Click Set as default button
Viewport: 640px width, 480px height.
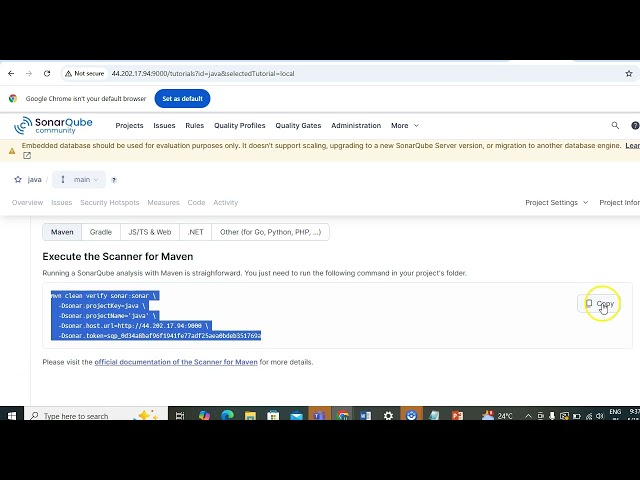click(182, 98)
